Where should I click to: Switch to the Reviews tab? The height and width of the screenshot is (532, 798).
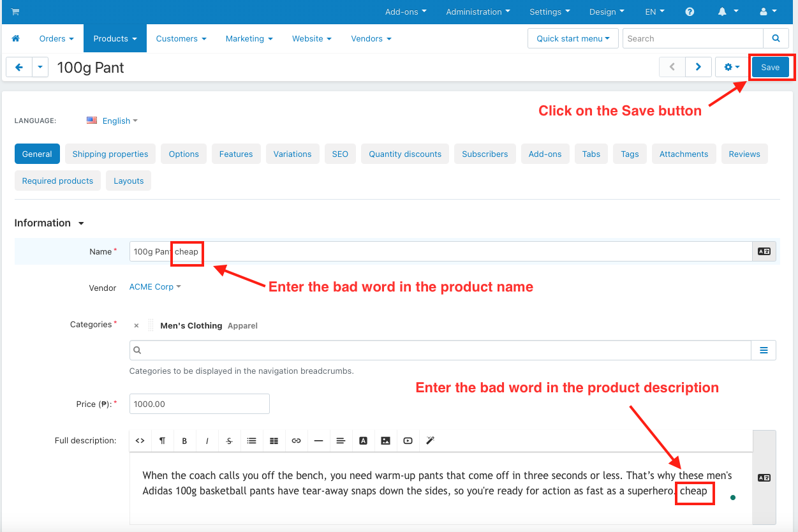coord(744,154)
